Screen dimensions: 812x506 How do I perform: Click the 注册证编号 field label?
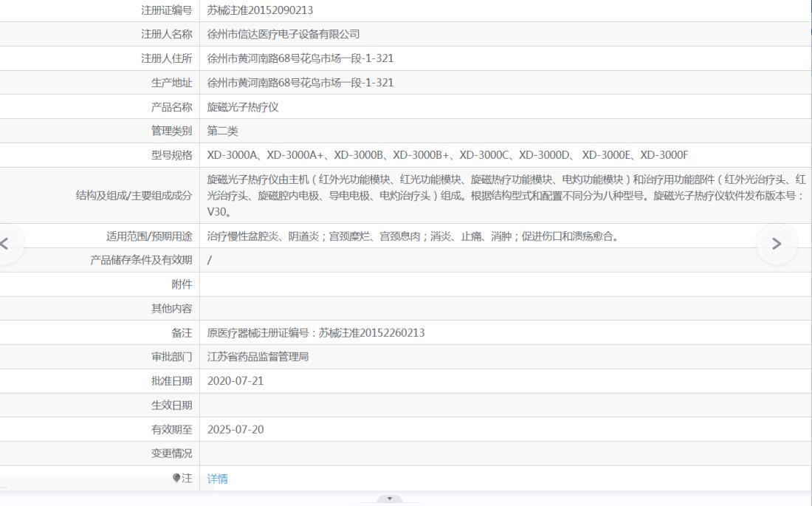(166, 10)
